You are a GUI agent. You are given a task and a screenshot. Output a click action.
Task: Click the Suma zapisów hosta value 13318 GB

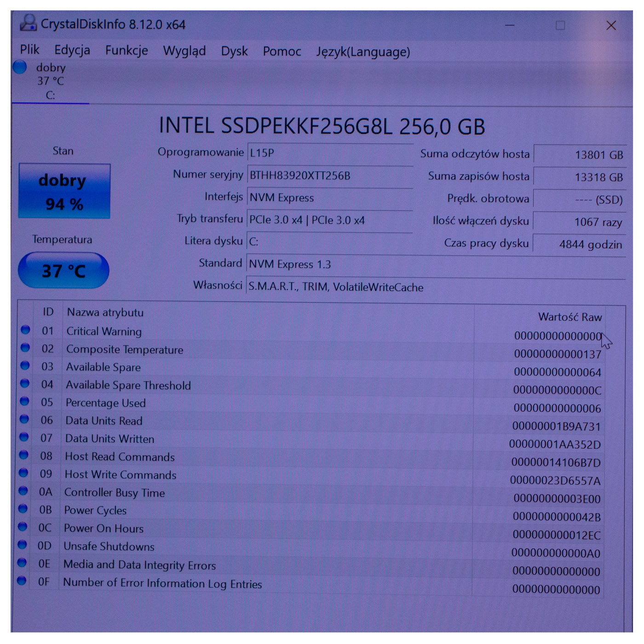(x=580, y=177)
